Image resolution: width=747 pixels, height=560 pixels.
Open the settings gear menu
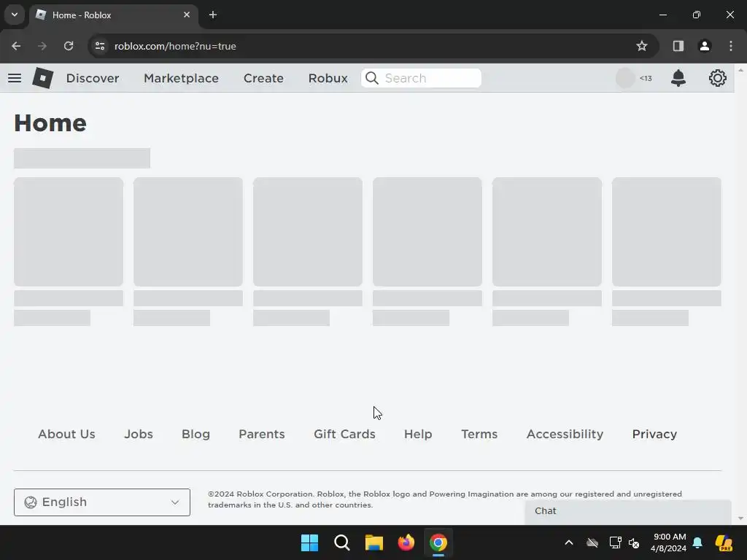(718, 78)
